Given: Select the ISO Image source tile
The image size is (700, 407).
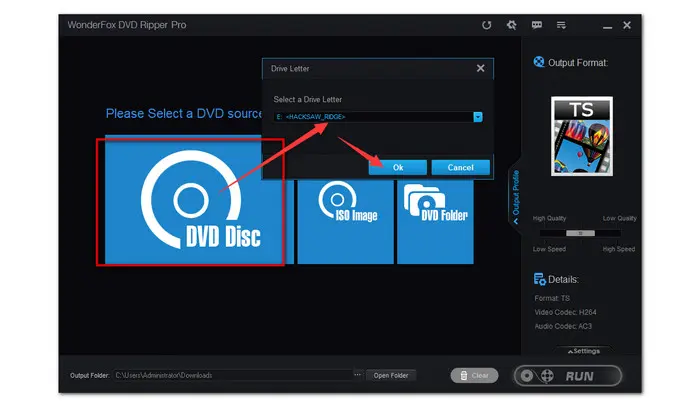Looking at the screenshot, I should (x=346, y=222).
